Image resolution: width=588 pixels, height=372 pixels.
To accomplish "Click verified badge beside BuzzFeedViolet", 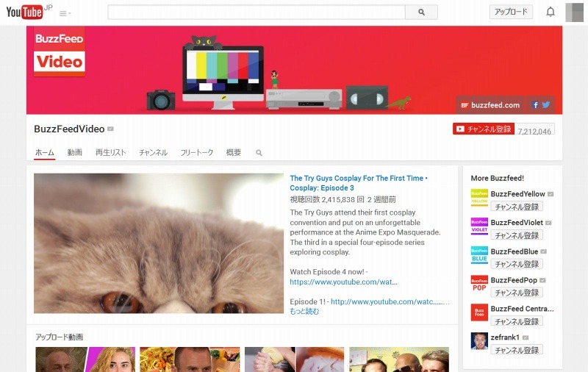I will click(x=548, y=223).
